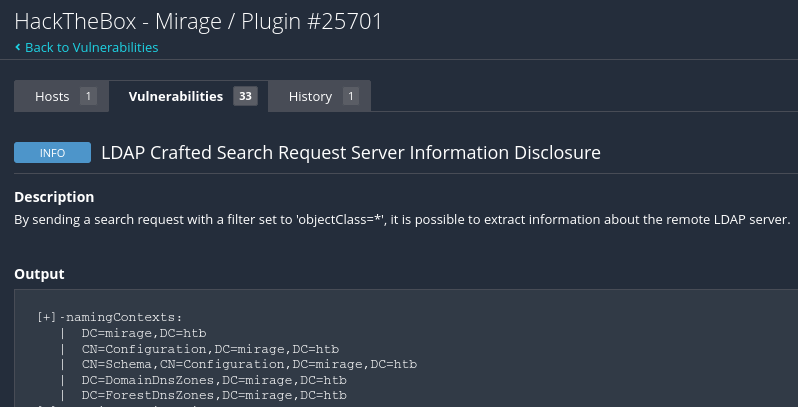Screen dimensions: 798x407
Task: Select the line CN=Schema,CN=Configuration,DC=mirage,DC=htb
Action: point(249,364)
